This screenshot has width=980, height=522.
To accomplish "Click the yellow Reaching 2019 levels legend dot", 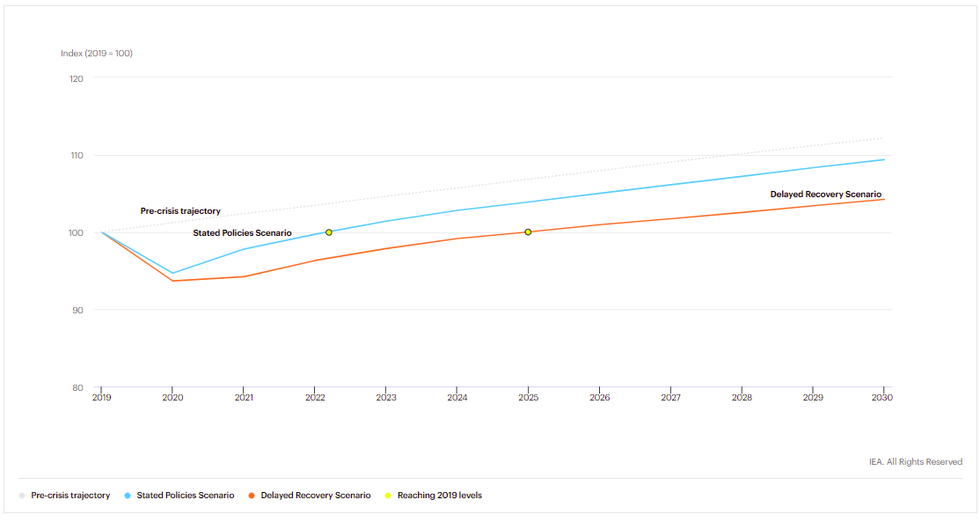I will coord(388,496).
